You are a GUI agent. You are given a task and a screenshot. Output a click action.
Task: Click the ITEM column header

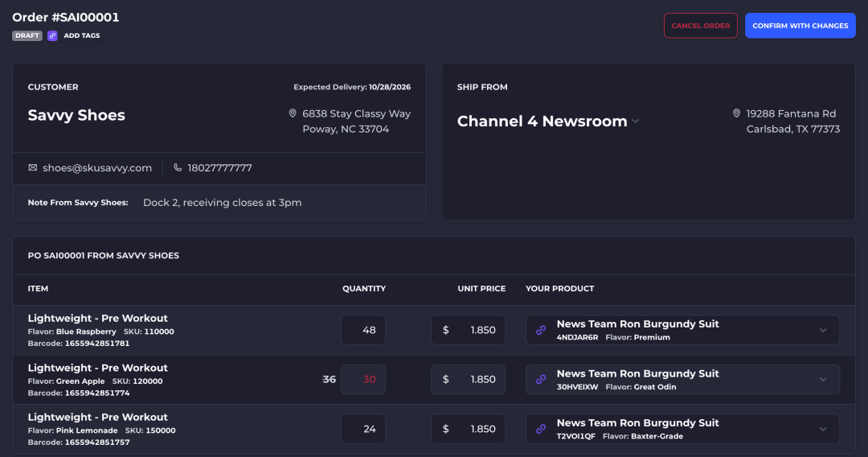tap(39, 289)
